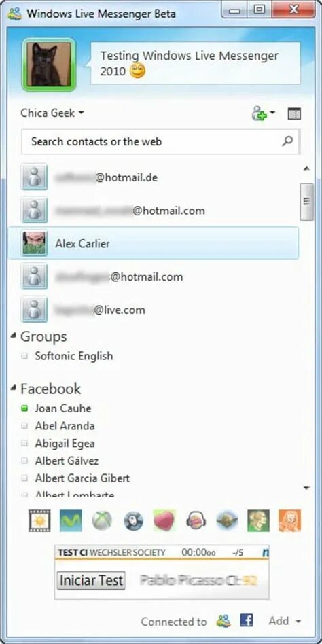The image size is (322, 644).
Task: Open the orange lion app icon
Action: [x=289, y=521]
